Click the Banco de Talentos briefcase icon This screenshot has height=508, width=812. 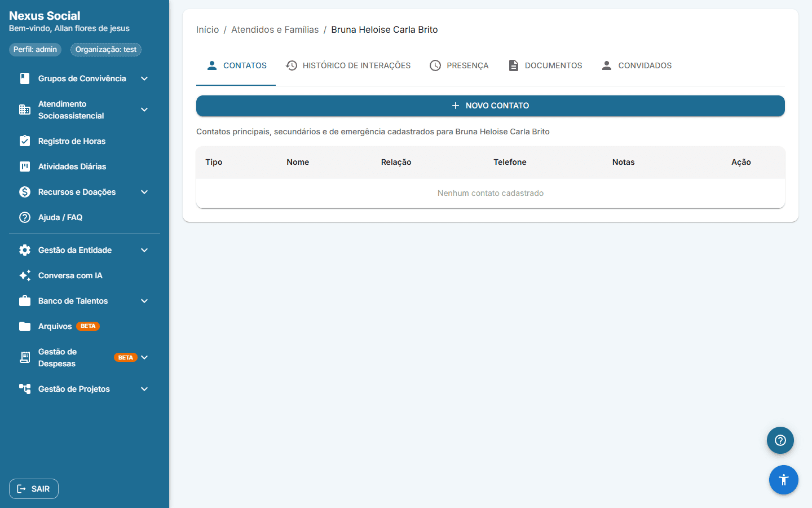point(25,301)
